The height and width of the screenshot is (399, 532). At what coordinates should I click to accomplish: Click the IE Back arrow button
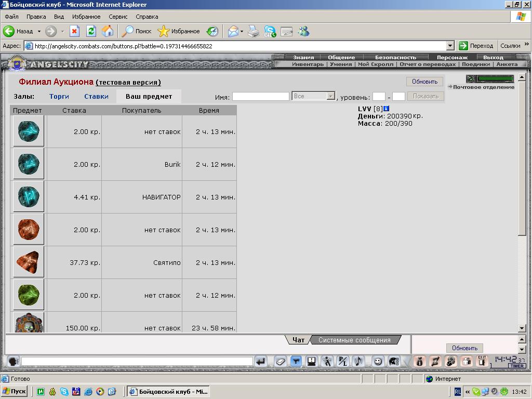9,31
